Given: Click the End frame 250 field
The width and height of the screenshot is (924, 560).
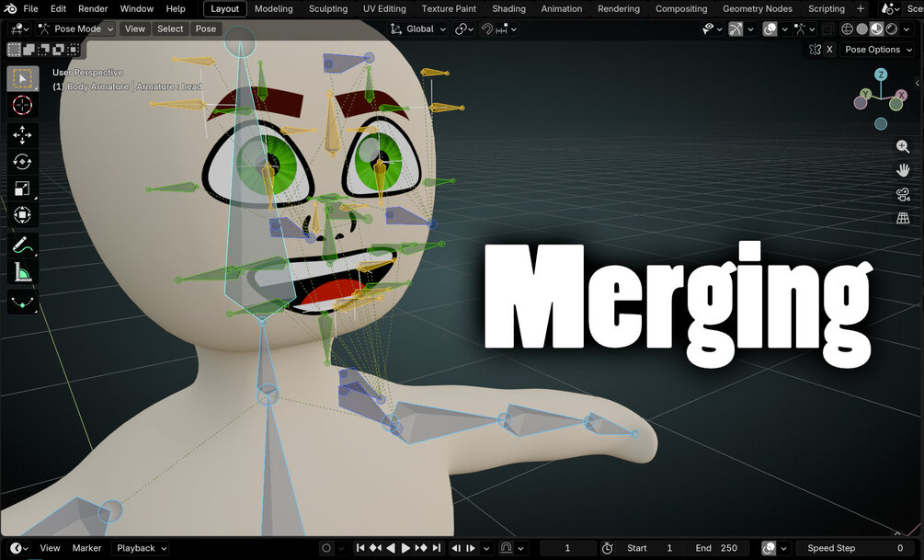Looking at the screenshot, I should pos(716,548).
